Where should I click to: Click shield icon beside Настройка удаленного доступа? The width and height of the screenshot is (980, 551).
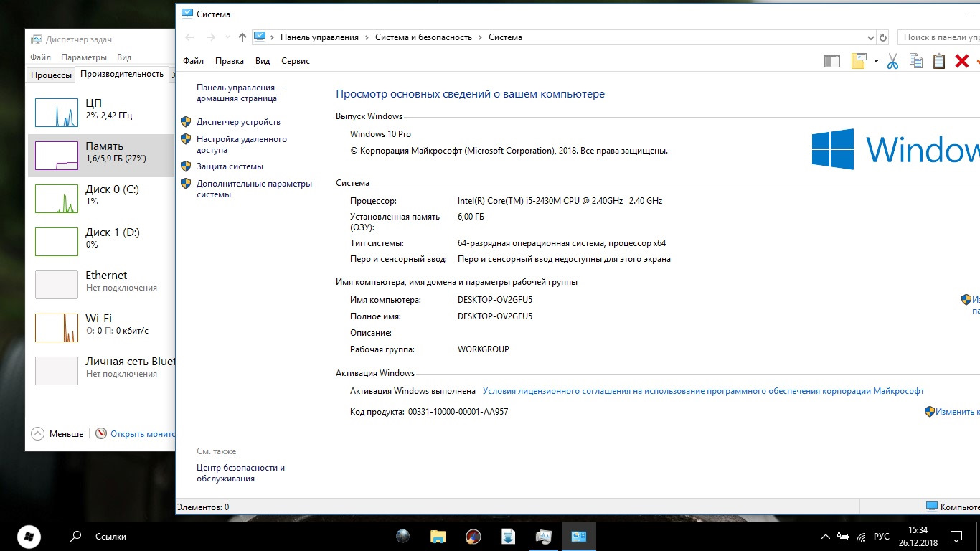click(x=186, y=139)
